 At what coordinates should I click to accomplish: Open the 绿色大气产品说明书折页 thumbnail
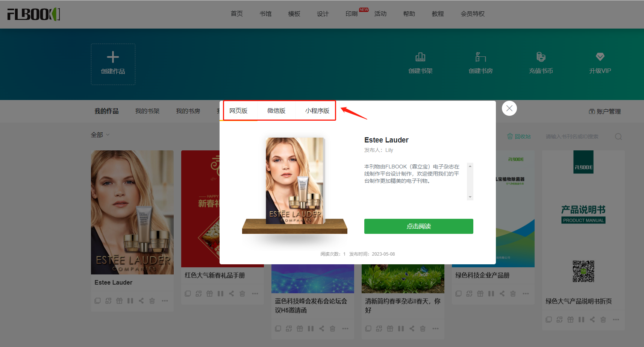[x=583, y=221]
